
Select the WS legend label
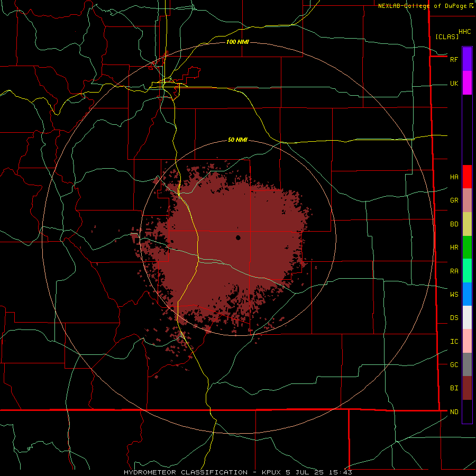[x=454, y=295]
